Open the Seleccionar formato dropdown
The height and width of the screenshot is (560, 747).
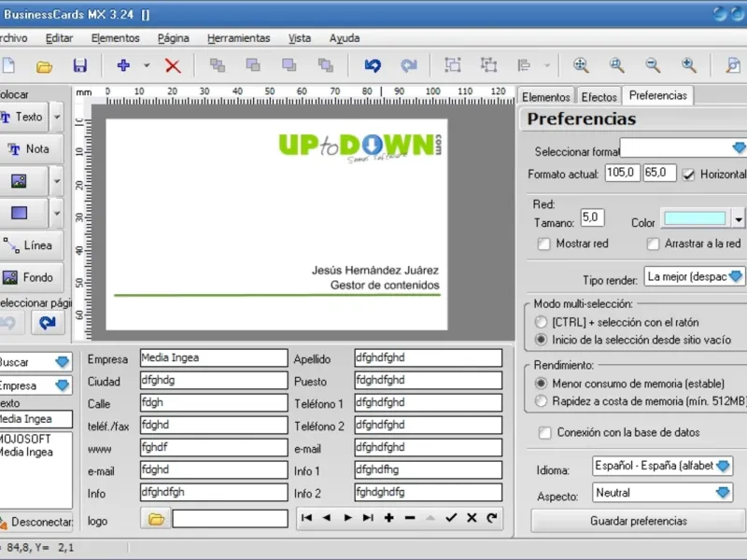click(x=738, y=148)
